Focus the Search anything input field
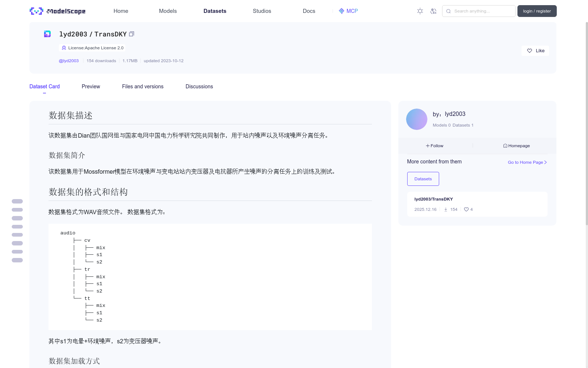The image size is (588, 368). [x=479, y=11]
